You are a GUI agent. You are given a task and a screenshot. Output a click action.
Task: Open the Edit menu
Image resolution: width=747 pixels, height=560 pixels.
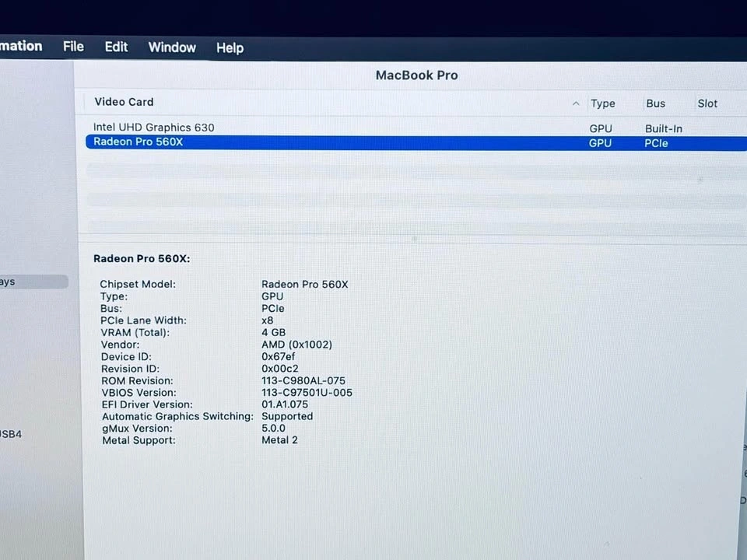116,47
